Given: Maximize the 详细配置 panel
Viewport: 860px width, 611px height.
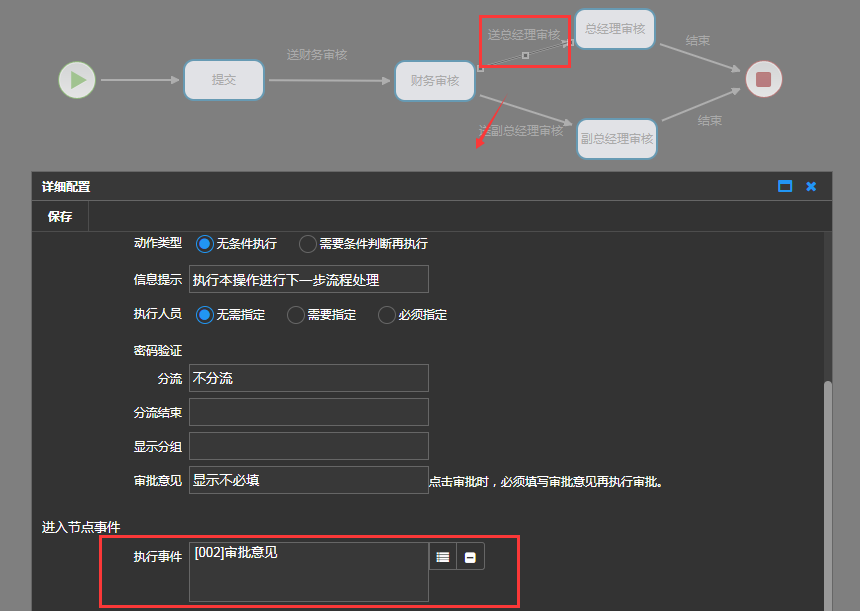Looking at the screenshot, I should coord(785,186).
